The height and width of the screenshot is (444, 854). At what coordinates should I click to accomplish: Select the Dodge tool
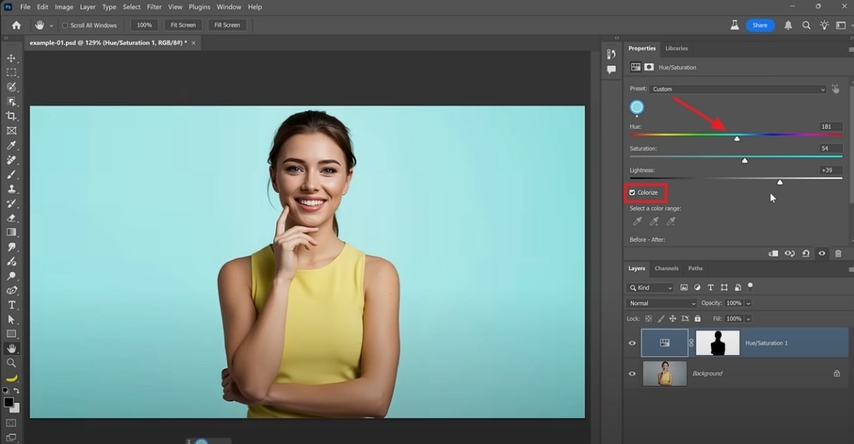point(11,276)
